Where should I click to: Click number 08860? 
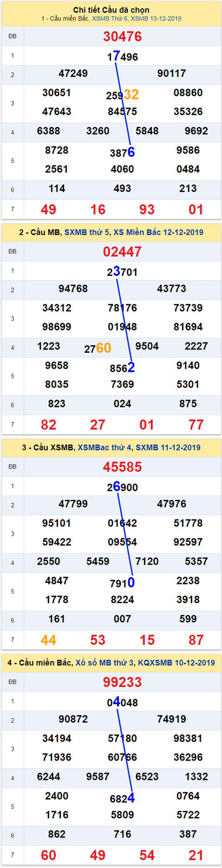188,93
